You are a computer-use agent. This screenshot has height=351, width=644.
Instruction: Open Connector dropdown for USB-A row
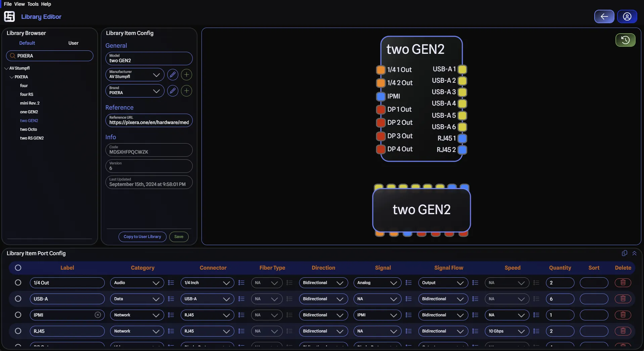pos(207,299)
